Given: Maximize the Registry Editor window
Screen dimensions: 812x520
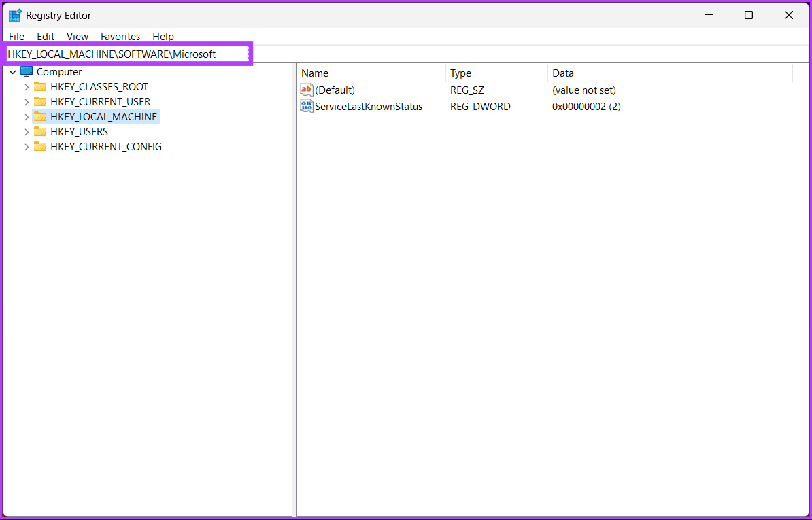Looking at the screenshot, I should point(748,15).
